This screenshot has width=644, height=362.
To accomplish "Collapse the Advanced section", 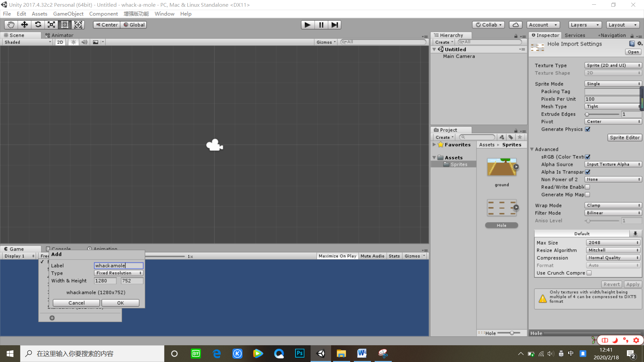I will (532, 149).
